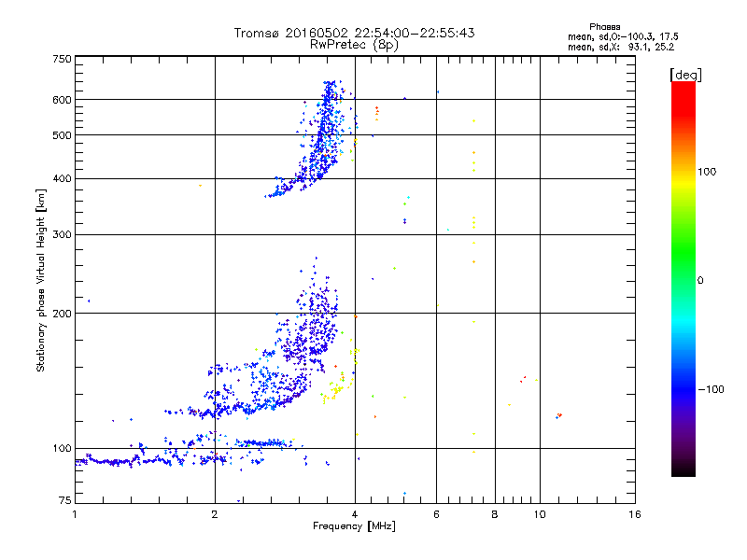Click the y-axis '750' height label
The width and height of the screenshot is (747, 560).
[x=62, y=59]
